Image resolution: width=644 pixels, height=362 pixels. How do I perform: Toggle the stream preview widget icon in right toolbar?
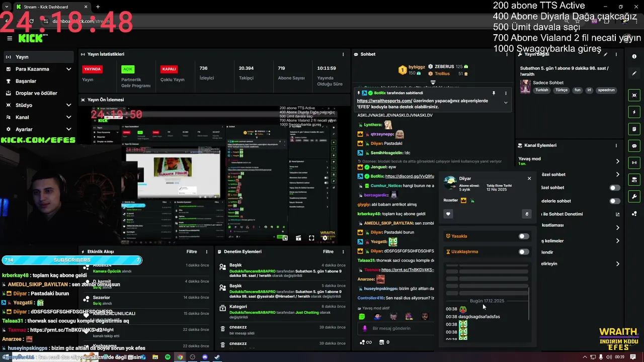click(x=634, y=95)
